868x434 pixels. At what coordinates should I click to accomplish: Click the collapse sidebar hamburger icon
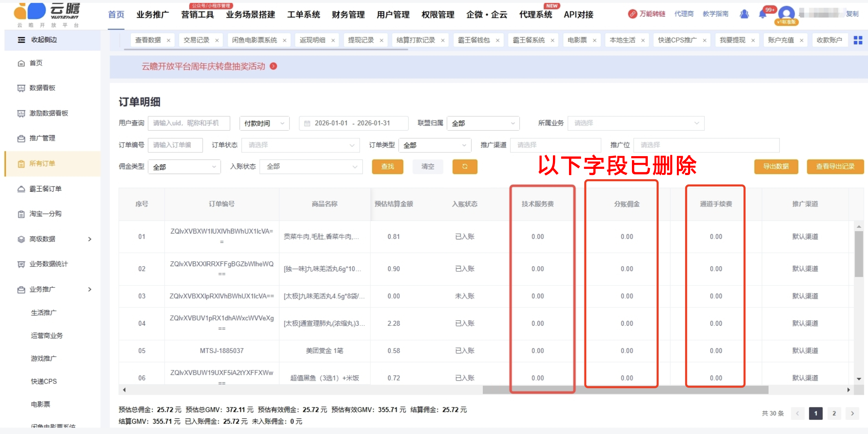click(x=21, y=40)
